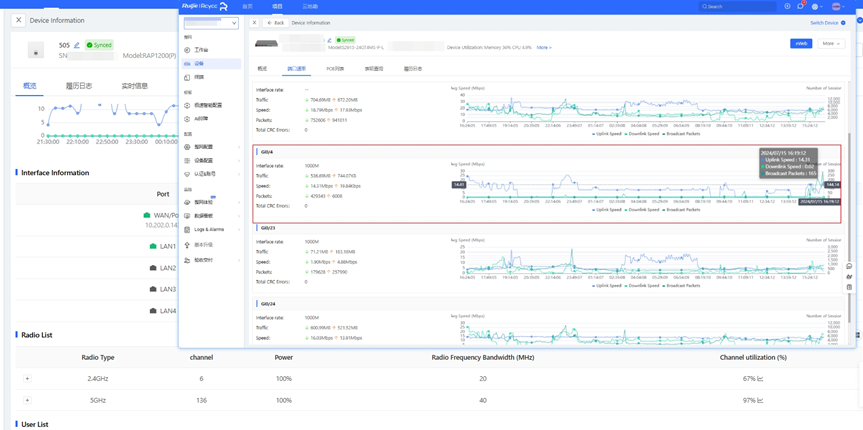The height and width of the screenshot is (430, 863).
Task: Click the Search input field
Action: 740,6
